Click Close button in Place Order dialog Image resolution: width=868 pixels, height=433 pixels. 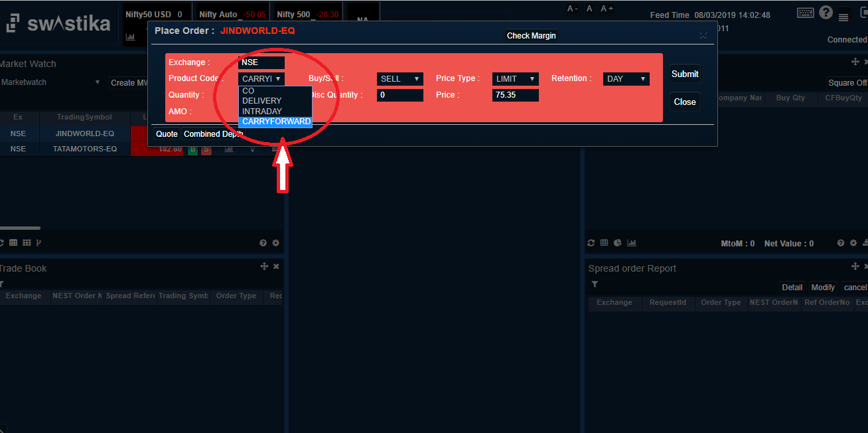tap(685, 102)
